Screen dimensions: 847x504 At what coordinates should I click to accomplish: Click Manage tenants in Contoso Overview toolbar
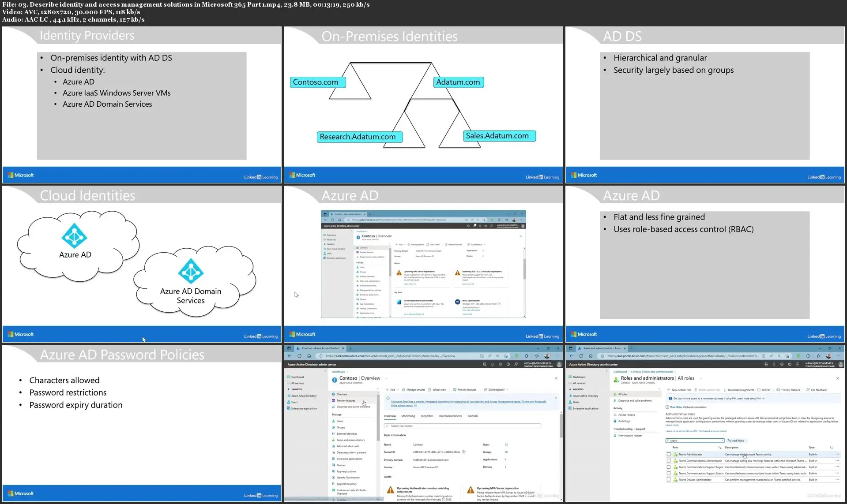click(413, 390)
